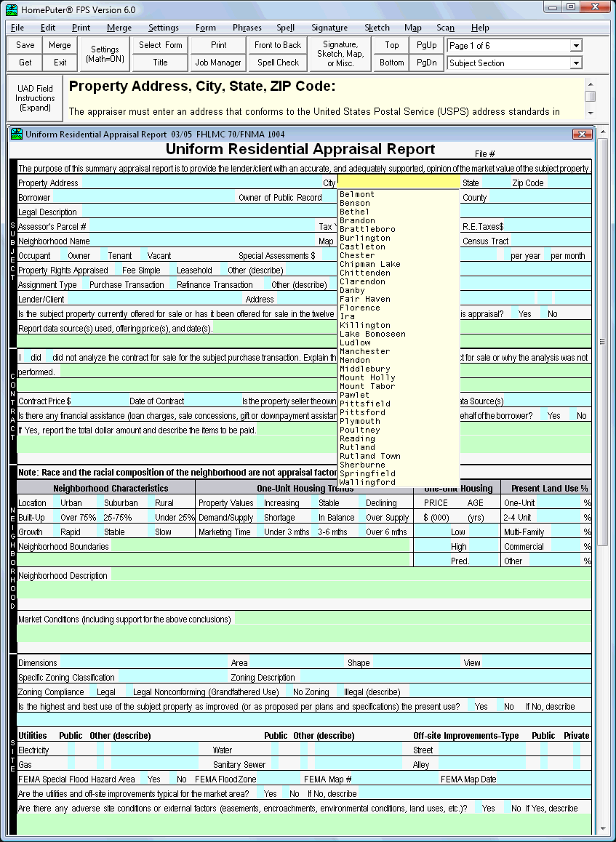The height and width of the screenshot is (842, 616).
Task: Open the File menu
Action: tap(17, 28)
